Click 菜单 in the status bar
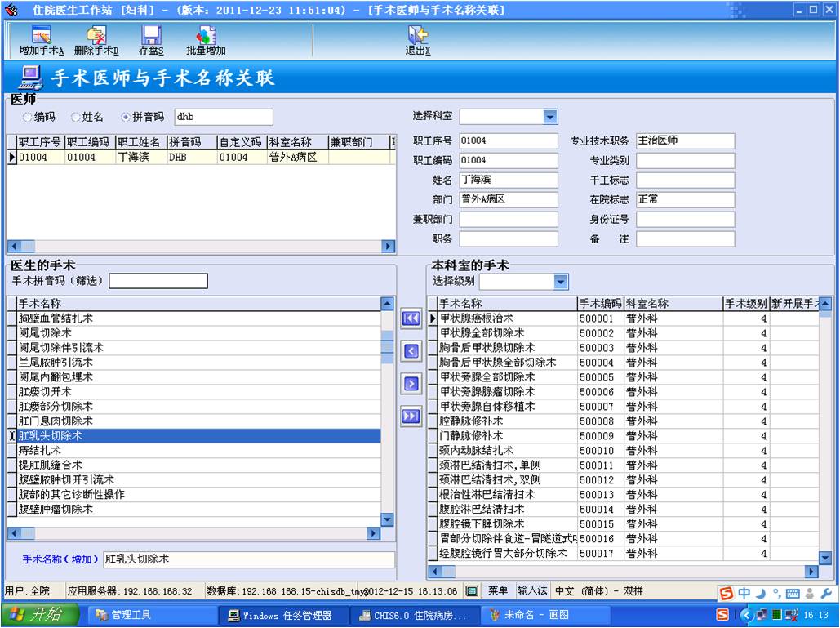This screenshot has width=840, height=628. [x=498, y=590]
